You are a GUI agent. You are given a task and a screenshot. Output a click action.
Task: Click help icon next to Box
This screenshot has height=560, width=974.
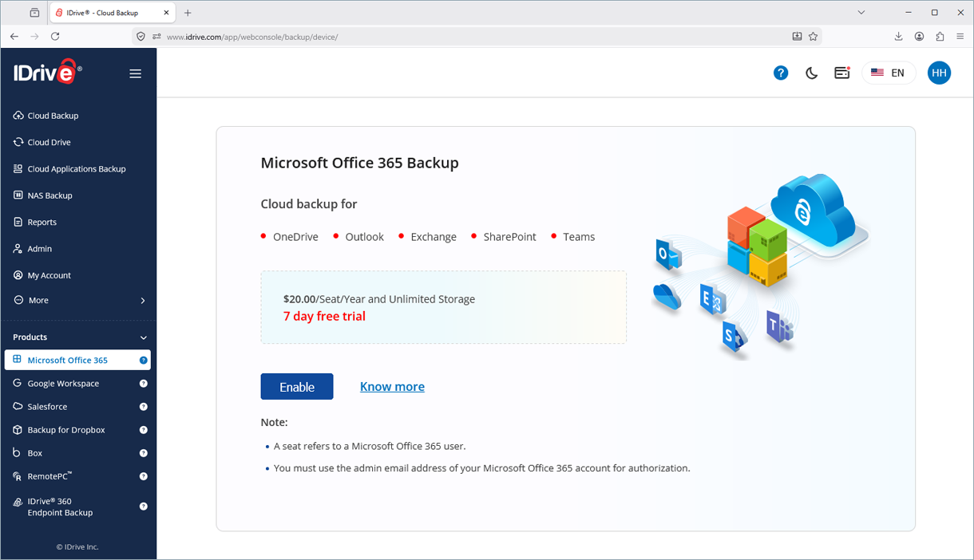pos(144,453)
